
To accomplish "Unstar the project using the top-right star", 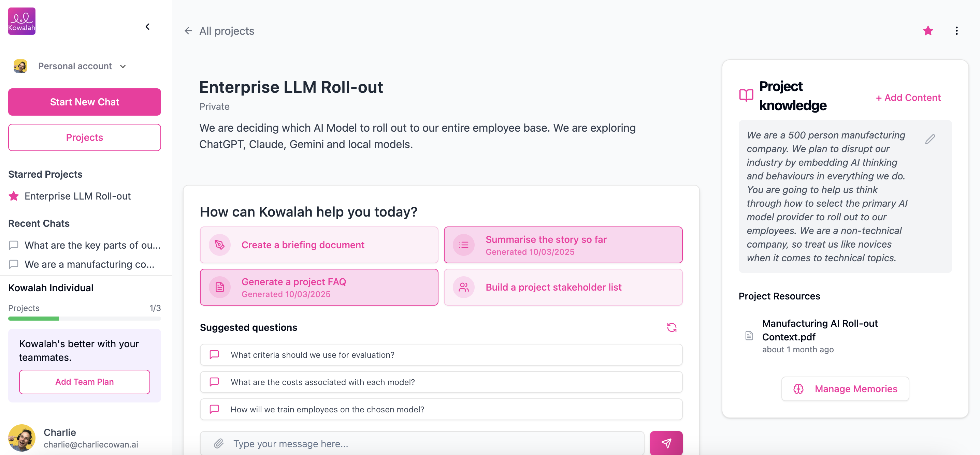I will click(928, 31).
